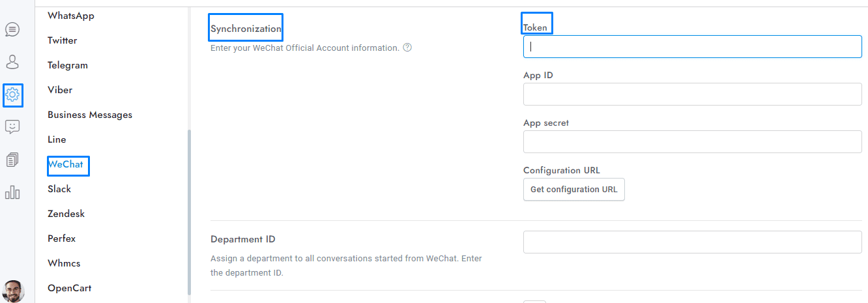Click the help icon beside WeChat description

tap(407, 48)
